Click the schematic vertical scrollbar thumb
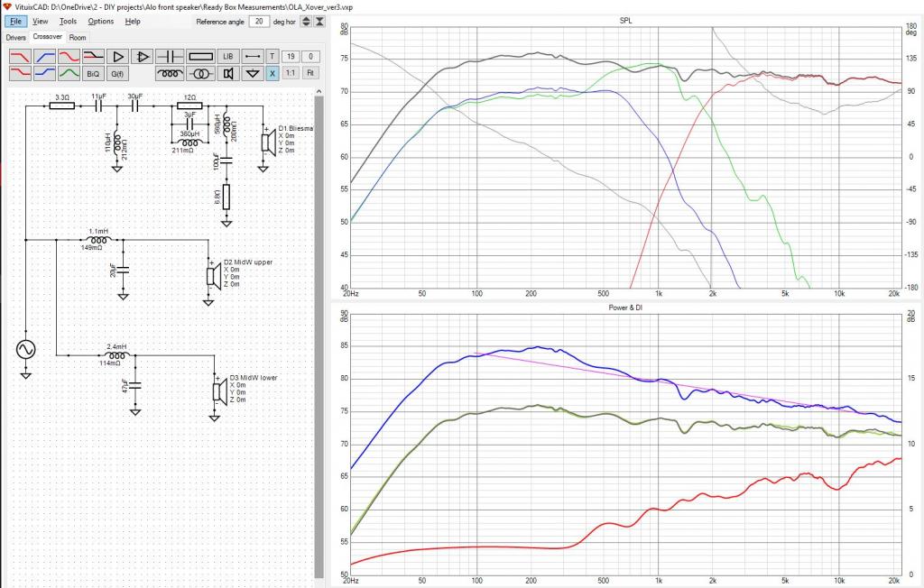Screen dimensions: 924x588 pos(319,337)
